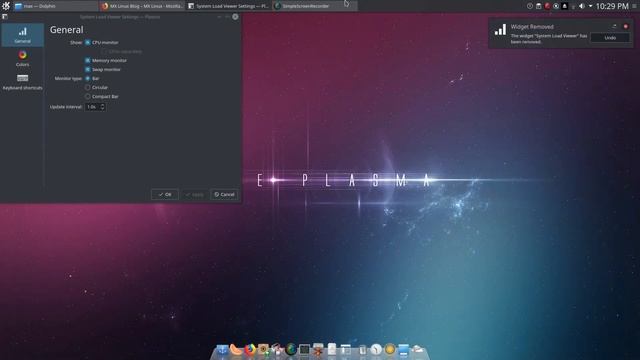The width and height of the screenshot is (640, 360).
Task: Click the red recorder tray icon
Action: [547, 6]
